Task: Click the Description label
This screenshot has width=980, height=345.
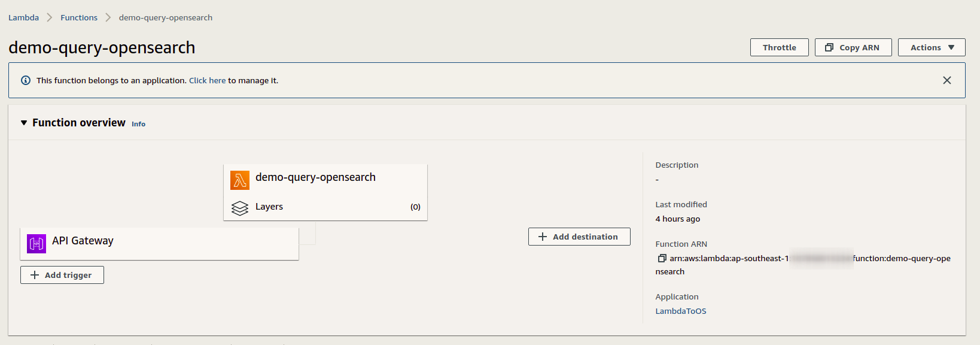Action: (677, 165)
